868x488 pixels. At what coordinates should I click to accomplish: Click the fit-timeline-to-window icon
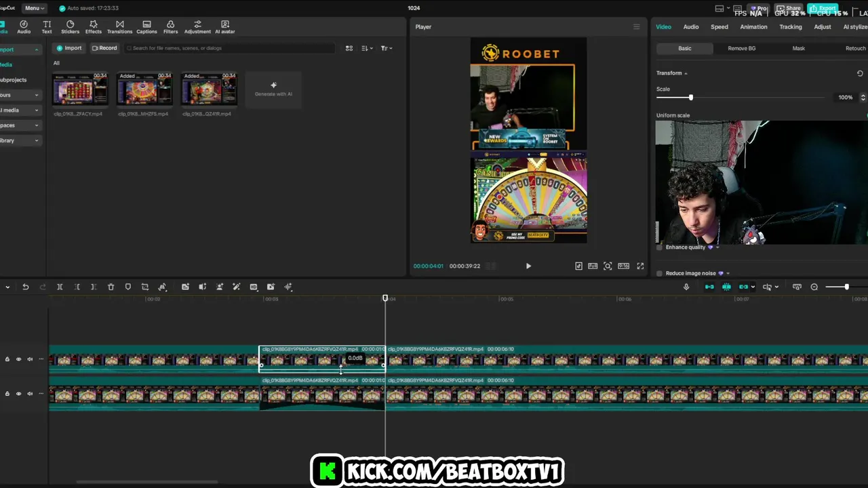tap(797, 287)
